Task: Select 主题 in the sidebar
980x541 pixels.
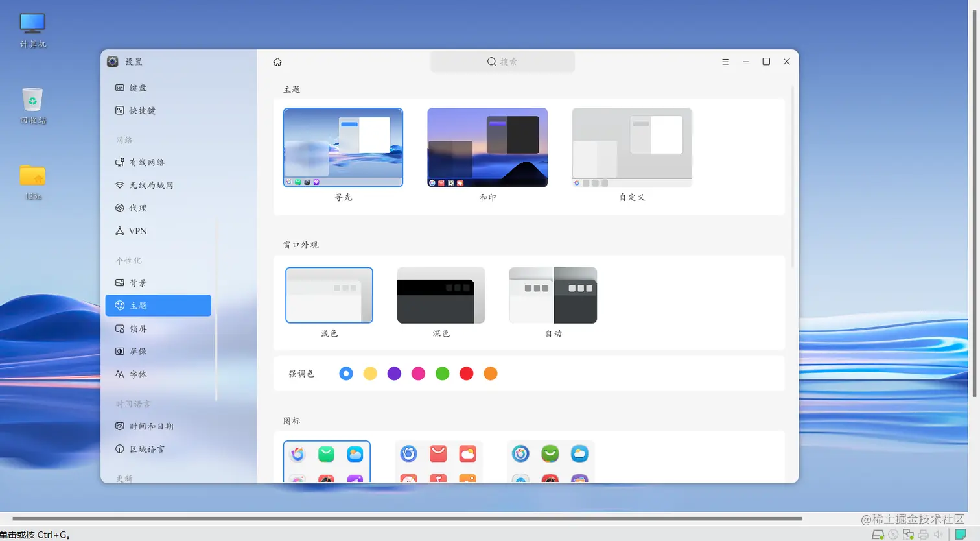Action: click(158, 306)
